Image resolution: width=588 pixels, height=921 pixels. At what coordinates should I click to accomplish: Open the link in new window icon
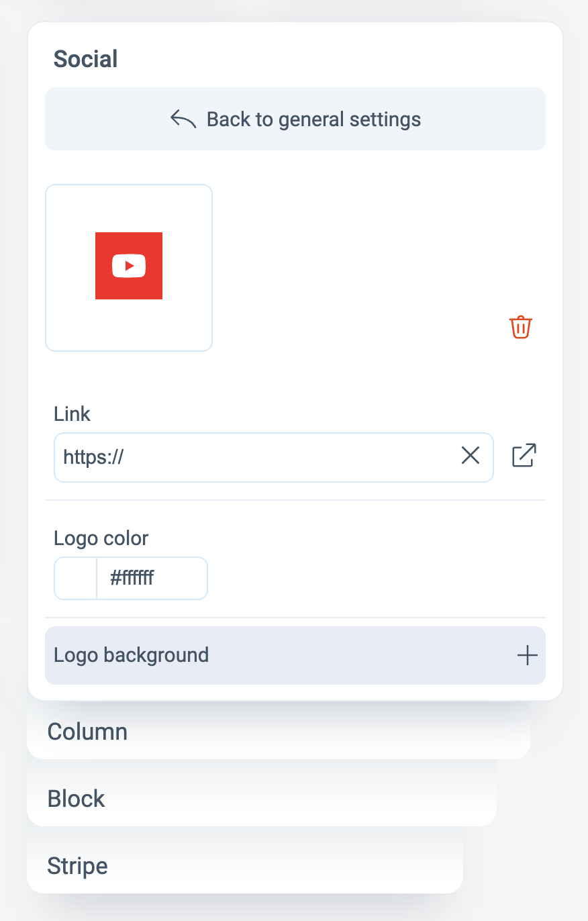click(524, 456)
